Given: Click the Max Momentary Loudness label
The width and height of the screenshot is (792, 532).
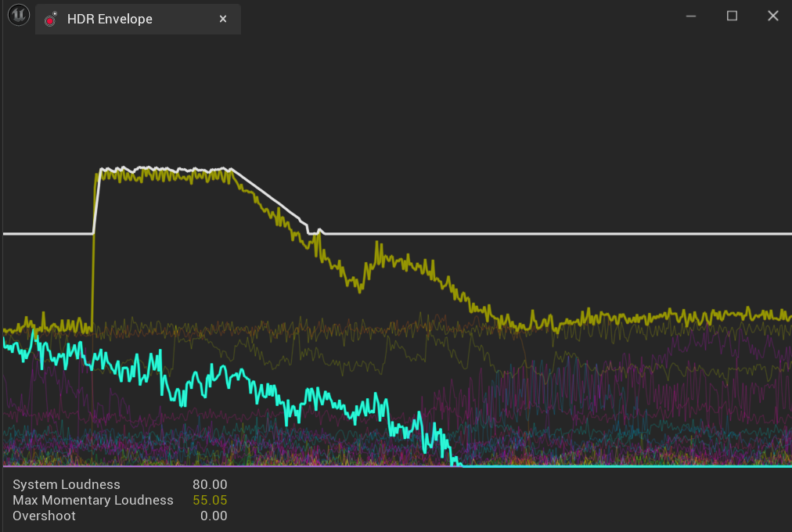Looking at the screenshot, I should [93, 500].
